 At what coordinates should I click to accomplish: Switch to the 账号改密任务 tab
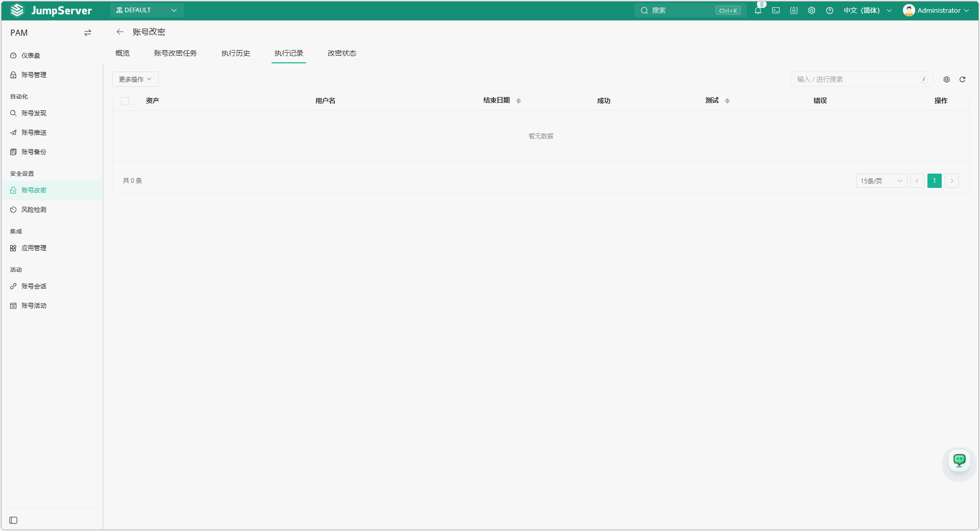point(175,53)
